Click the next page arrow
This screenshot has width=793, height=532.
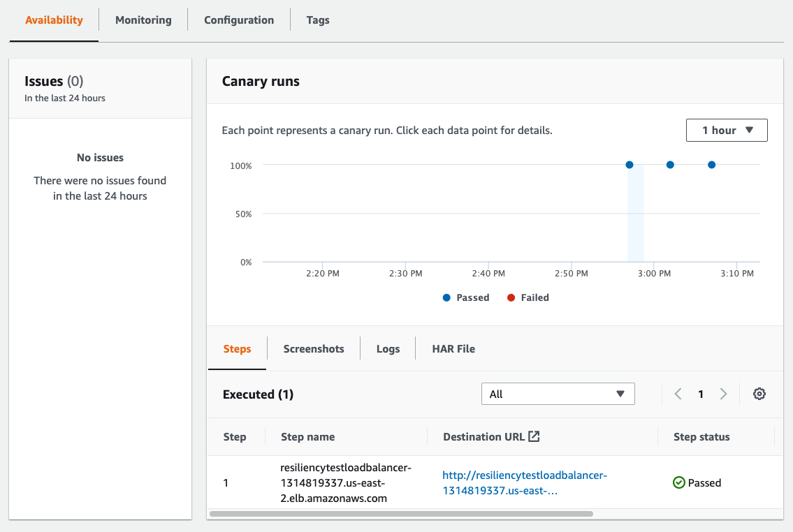[x=723, y=394]
